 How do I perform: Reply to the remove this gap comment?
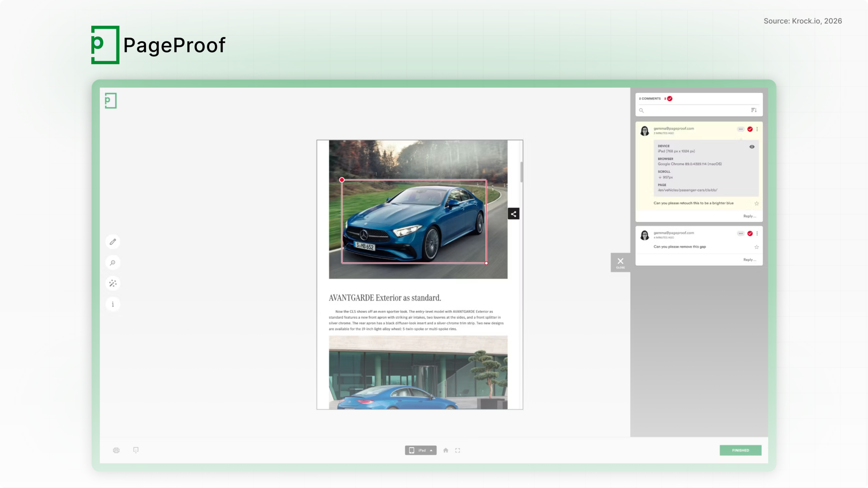point(750,260)
